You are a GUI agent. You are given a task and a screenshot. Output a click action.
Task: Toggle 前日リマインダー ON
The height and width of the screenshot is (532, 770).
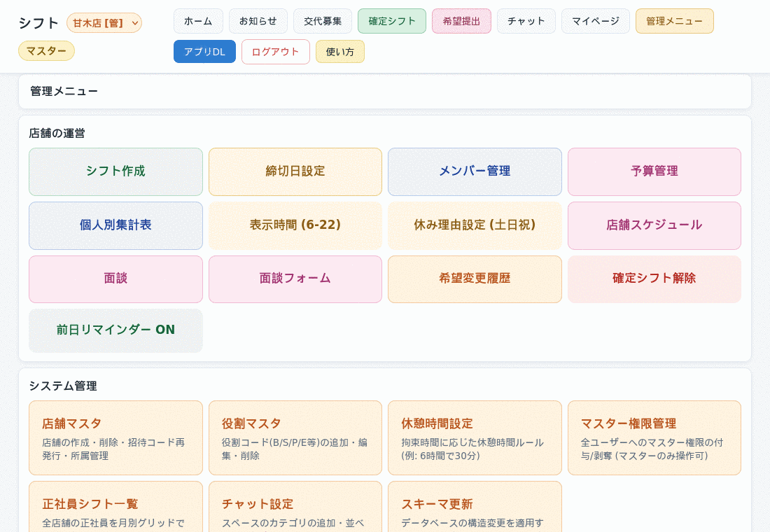tap(116, 330)
